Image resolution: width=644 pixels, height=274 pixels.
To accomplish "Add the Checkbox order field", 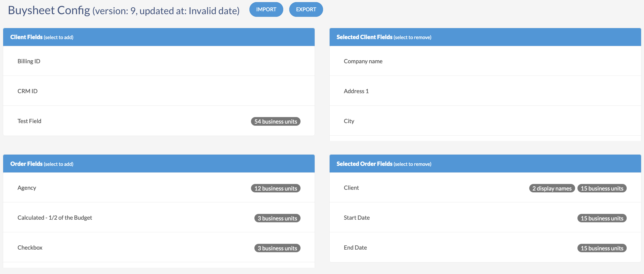I will point(159,247).
